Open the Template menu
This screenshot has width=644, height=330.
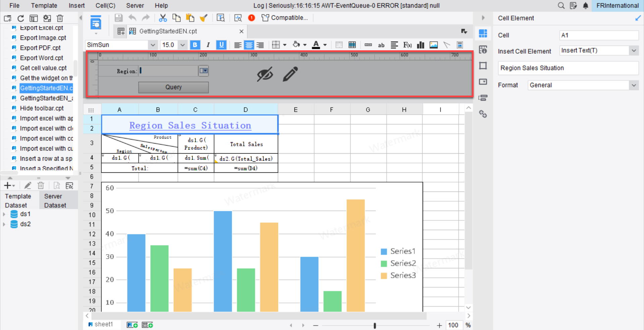click(44, 6)
